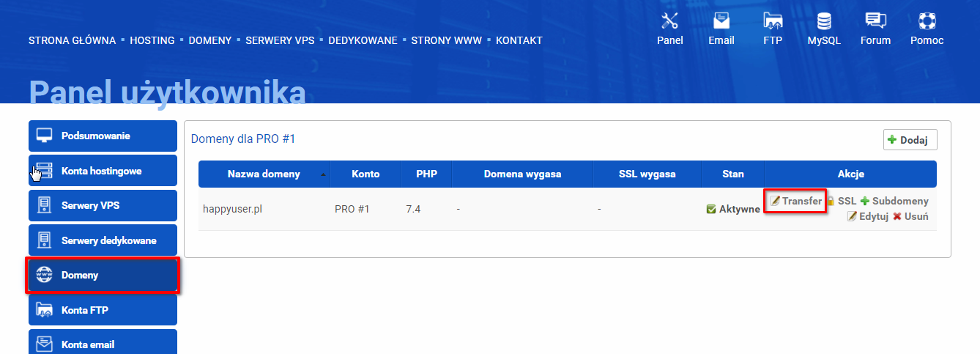
Task: Click the 7.4 PHP version cell
Action: click(413, 209)
